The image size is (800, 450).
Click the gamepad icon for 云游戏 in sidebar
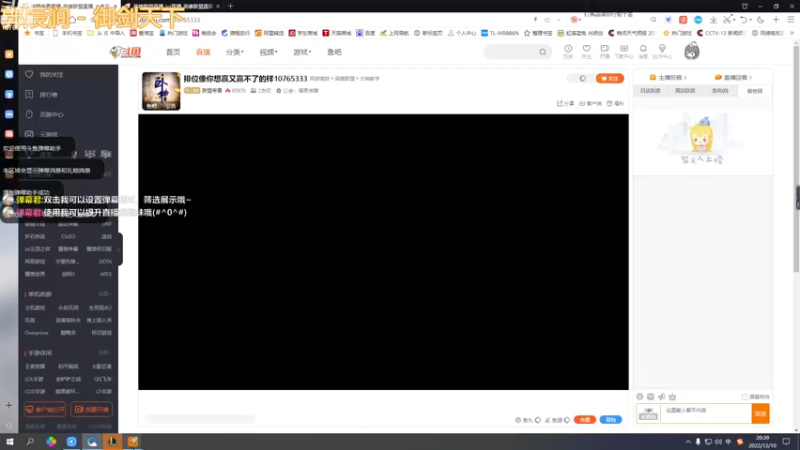[29, 134]
